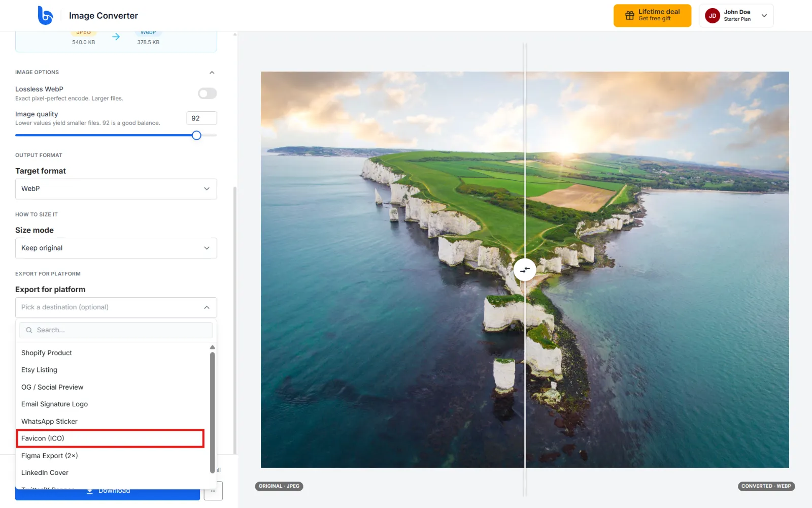Image resolution: width=812 pixels, height=508 pixels.
Task: Select Shopify Product from the list
Action: (113, 353)
